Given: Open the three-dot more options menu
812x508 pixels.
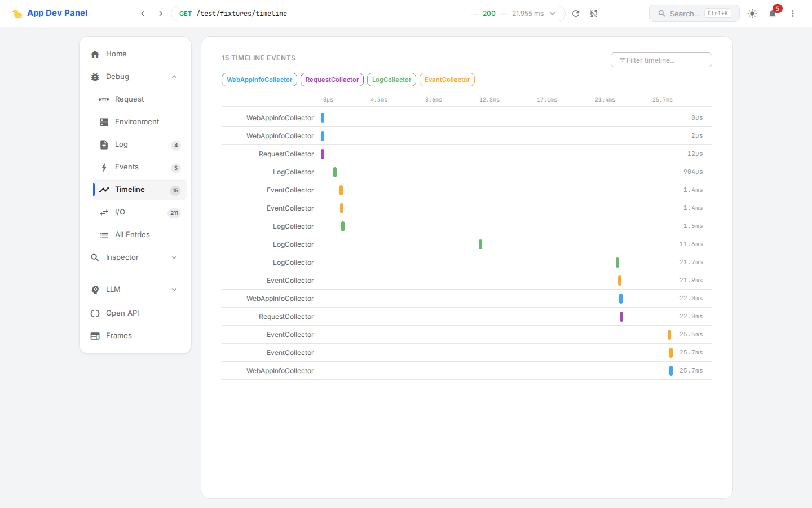Looking at the screenshot, I should pos(793,14).
